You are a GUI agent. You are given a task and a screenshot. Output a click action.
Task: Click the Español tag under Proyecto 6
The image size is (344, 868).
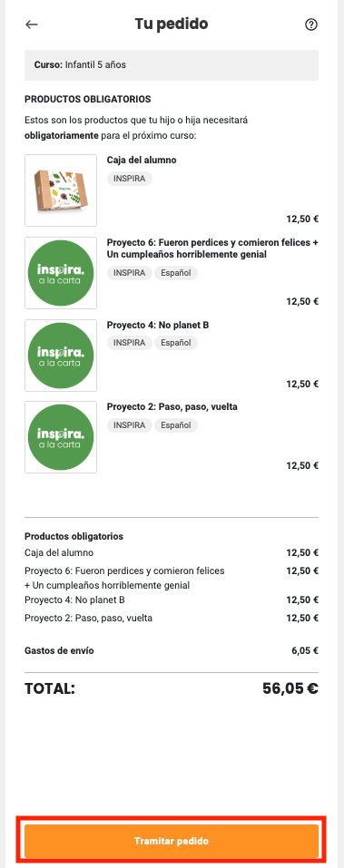coord(175,273)
